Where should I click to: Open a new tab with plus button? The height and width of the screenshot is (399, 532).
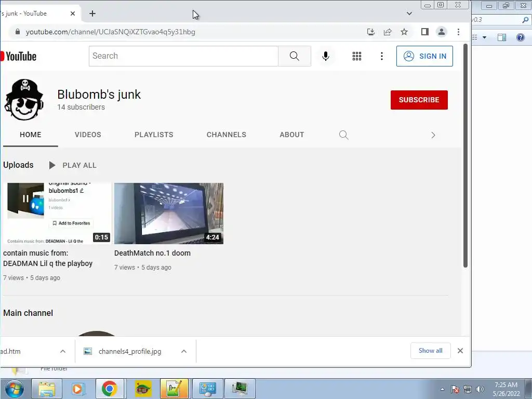tap(92, 14)
